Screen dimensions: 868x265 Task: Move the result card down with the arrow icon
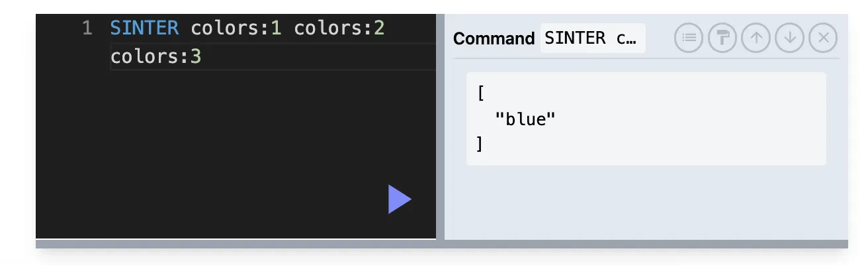pos(790,38)
